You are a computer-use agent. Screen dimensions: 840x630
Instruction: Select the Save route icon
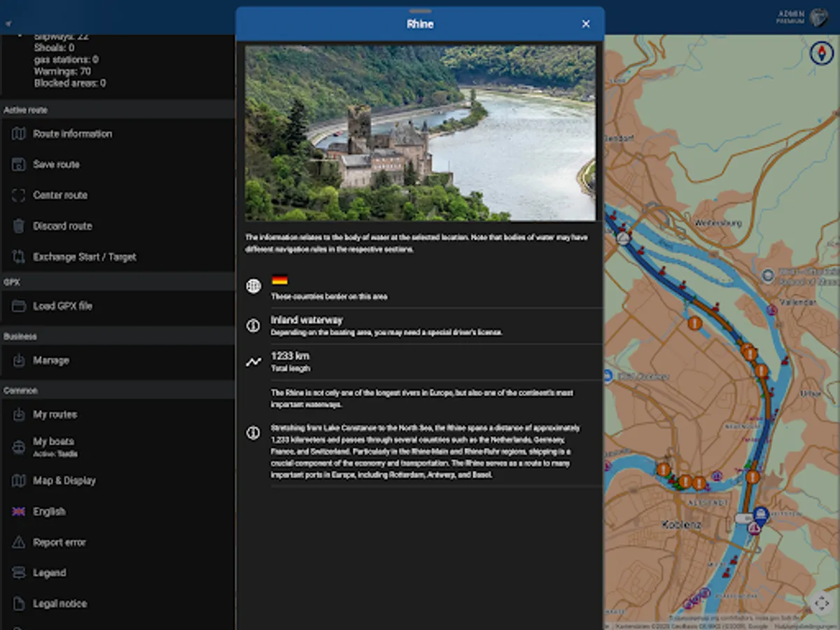pyautogui.click(x=18, y=164)
